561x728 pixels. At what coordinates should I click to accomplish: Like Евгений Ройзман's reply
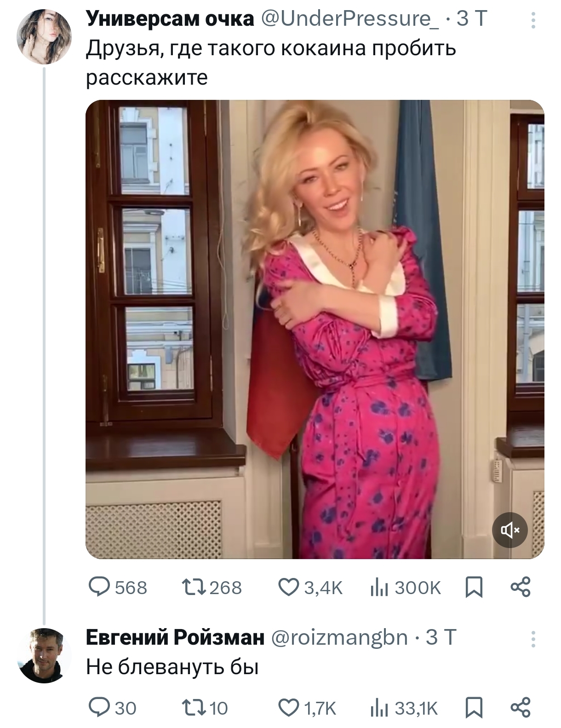(x=288, y=707)
